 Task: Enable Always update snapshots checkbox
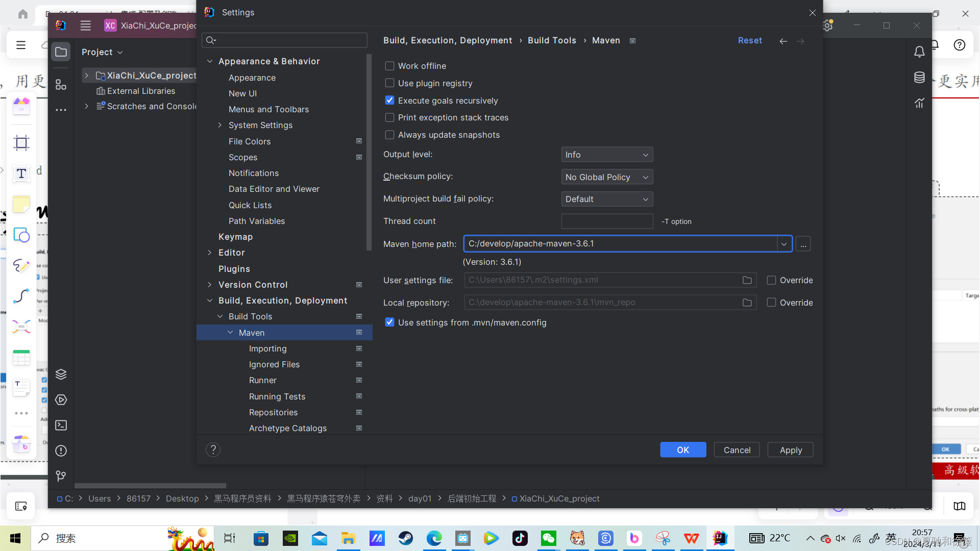pyautogui.click(x=389, y=135)
